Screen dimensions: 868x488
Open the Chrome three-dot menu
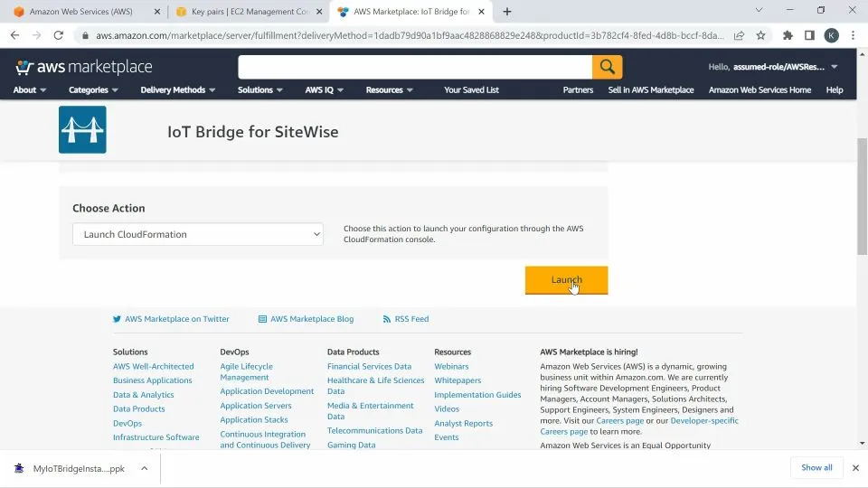pyautogui.click(x=853, y=35)
